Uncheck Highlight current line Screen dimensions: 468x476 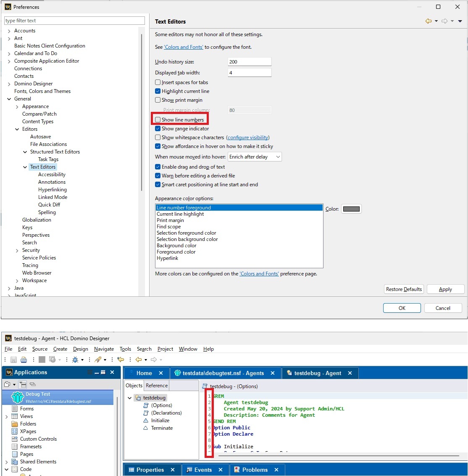tap(158, 91)
